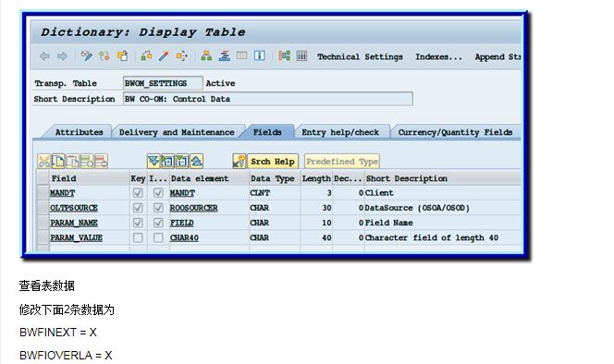Click the Indexes... button
Viewport: 614px width, 364px height.
point(438,56)
